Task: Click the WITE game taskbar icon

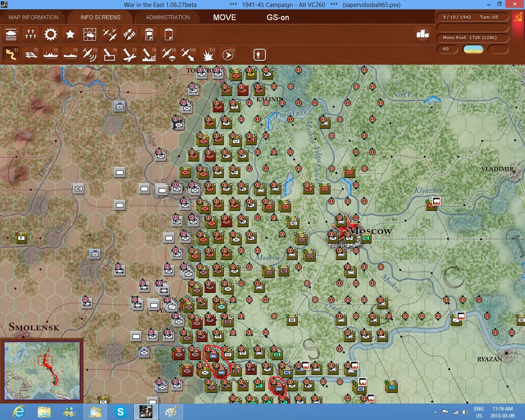Action: coord(146,412)
